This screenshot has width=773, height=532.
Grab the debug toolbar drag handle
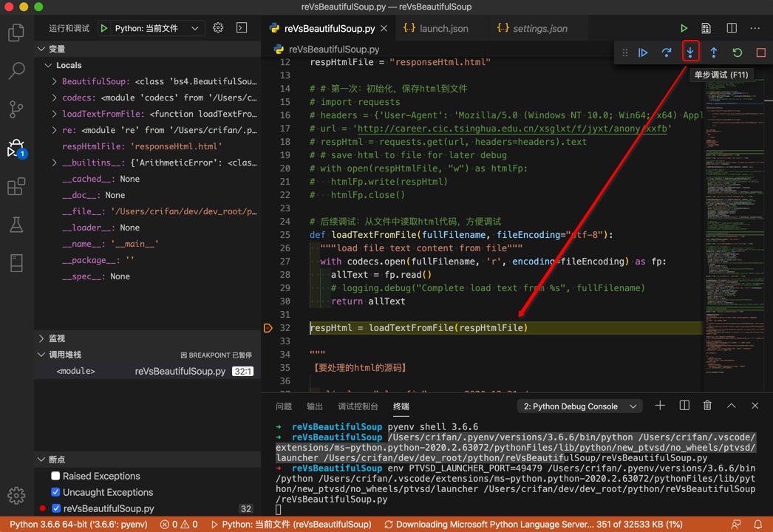pos(625,52)
